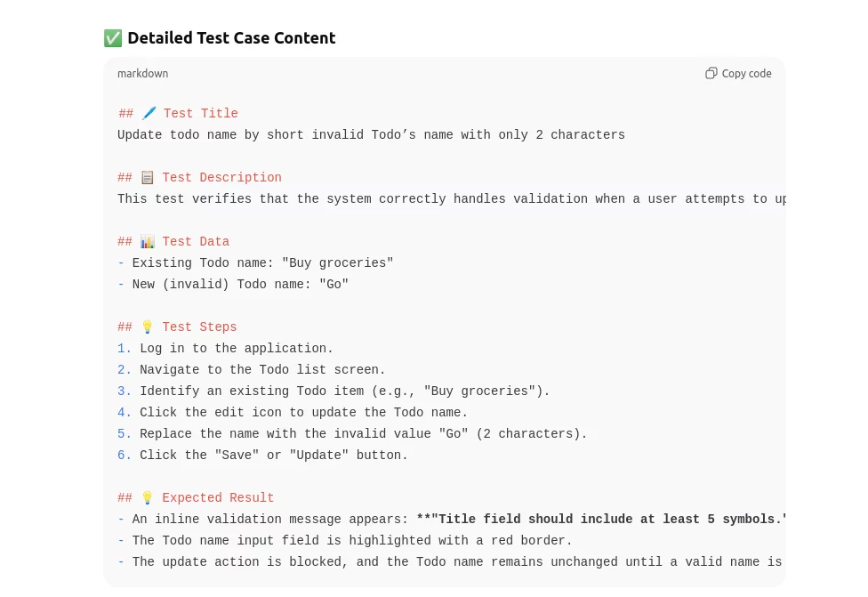Click the lightbulb emoji before Test Steps
Viewport: 868px width, 597px height.
click(x=148, y=327)
